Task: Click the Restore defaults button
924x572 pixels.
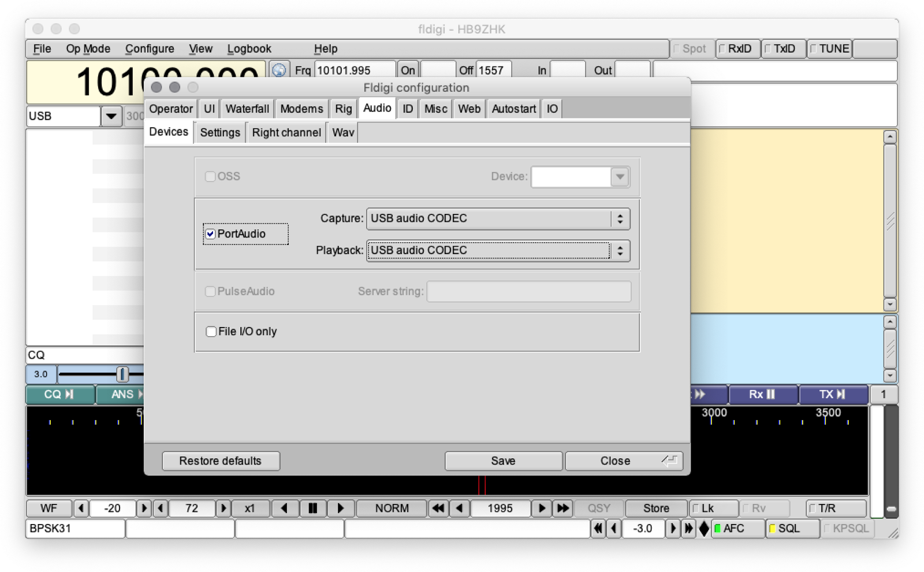Action: (220, 461)
